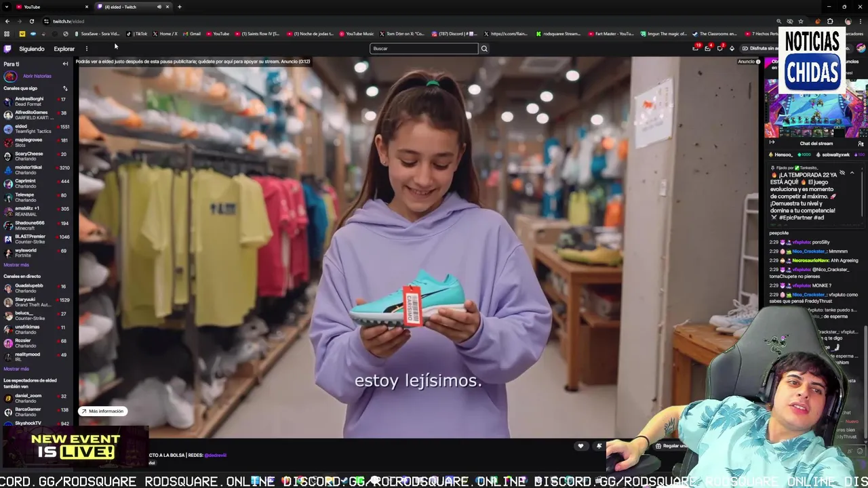Open the Bits purchase icon

[732, 48]
